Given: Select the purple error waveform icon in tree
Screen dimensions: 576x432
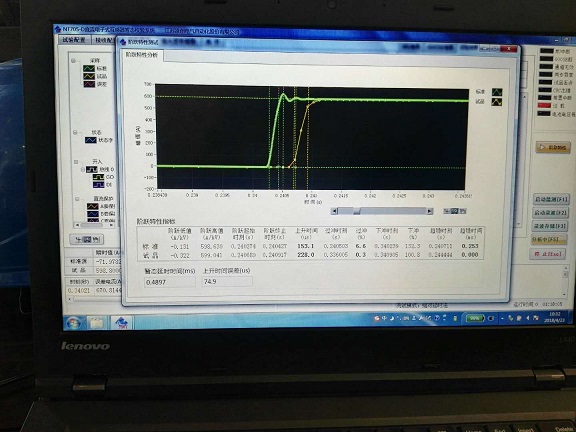Looking at the screenshot, I should [89, 84].
